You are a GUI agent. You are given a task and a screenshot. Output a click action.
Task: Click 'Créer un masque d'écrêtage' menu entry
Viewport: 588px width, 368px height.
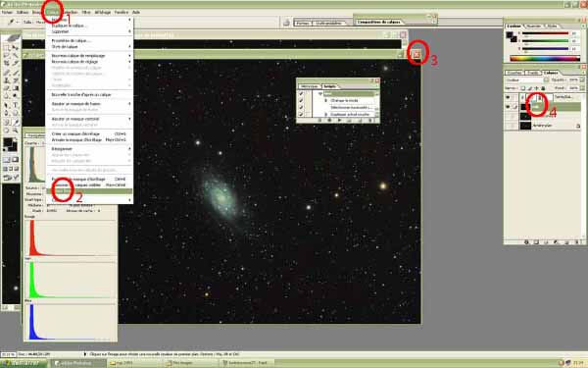point(75,133)
